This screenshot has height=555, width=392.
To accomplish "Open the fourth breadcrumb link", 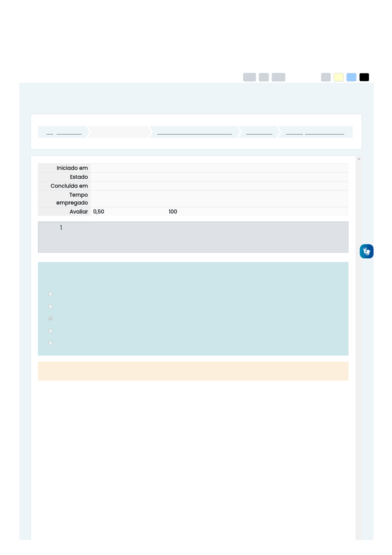I will point(259,132).
